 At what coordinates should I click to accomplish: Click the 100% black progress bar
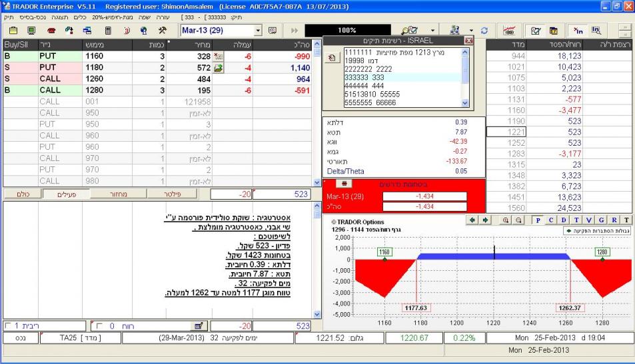click(346, 31)
